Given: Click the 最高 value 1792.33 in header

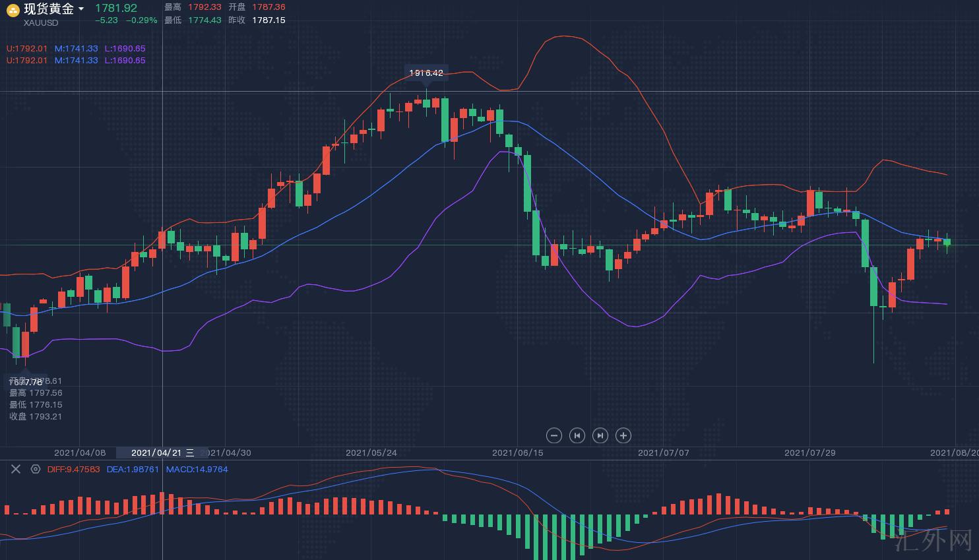Looking at the screenshot, I should 205,7.
